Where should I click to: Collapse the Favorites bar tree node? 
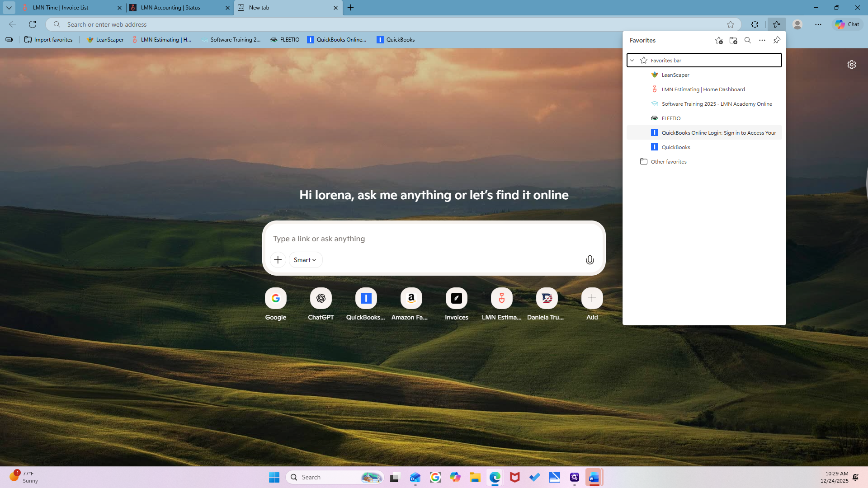pyautogui.click(x=632, y=60)
